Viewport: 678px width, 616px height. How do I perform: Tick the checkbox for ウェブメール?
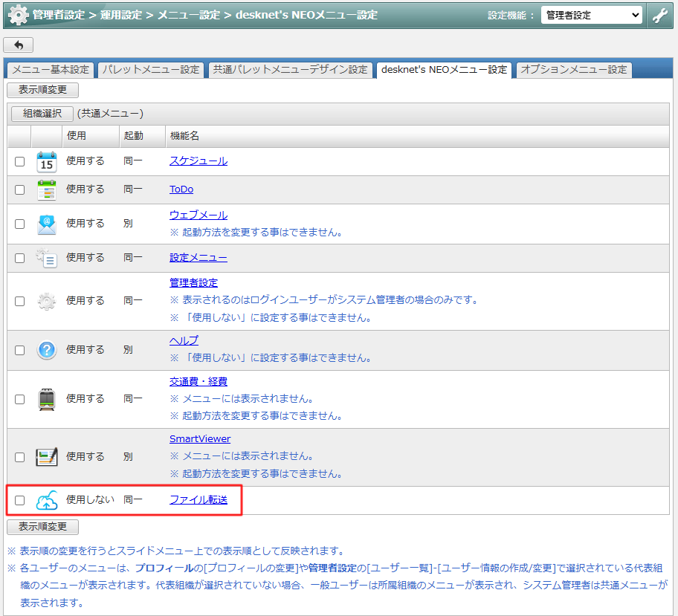click(20, 224)
